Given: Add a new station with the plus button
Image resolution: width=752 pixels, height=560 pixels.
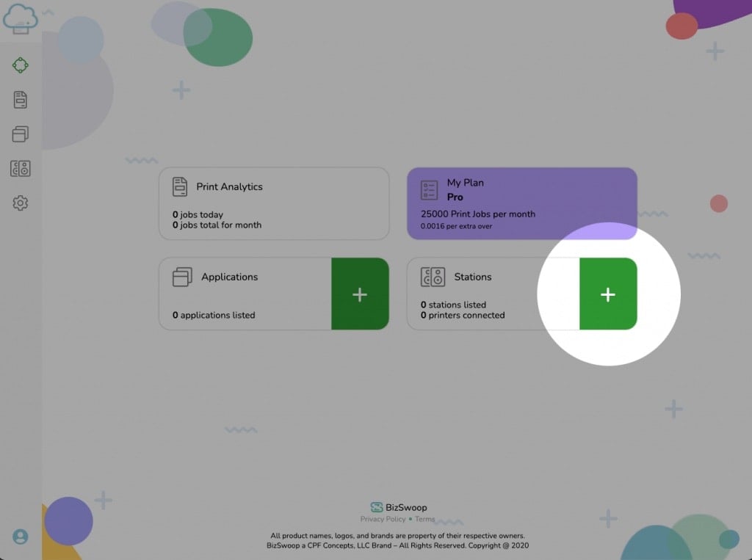Looking at the screenshot, I should [608, 294].
